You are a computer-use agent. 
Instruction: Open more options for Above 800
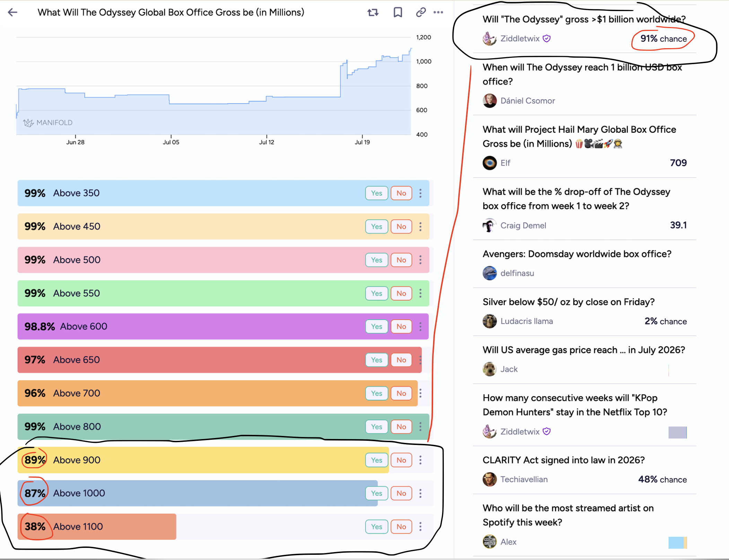(420, 427)
